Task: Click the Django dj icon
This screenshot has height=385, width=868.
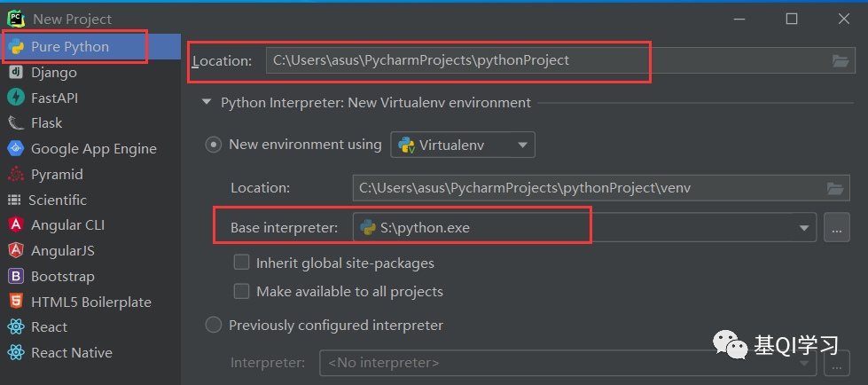Action: pyautogui.click(x=16, y=73)
